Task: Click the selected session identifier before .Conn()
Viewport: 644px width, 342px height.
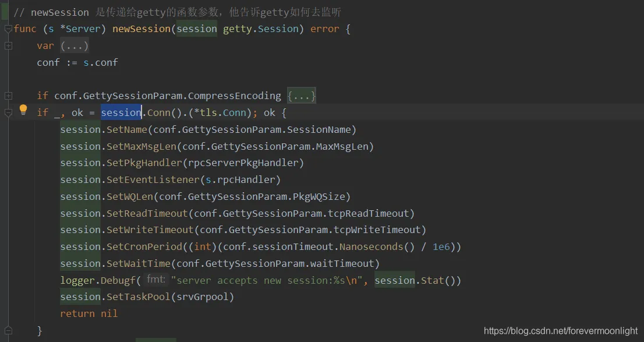Action: [x=121, y=112]
